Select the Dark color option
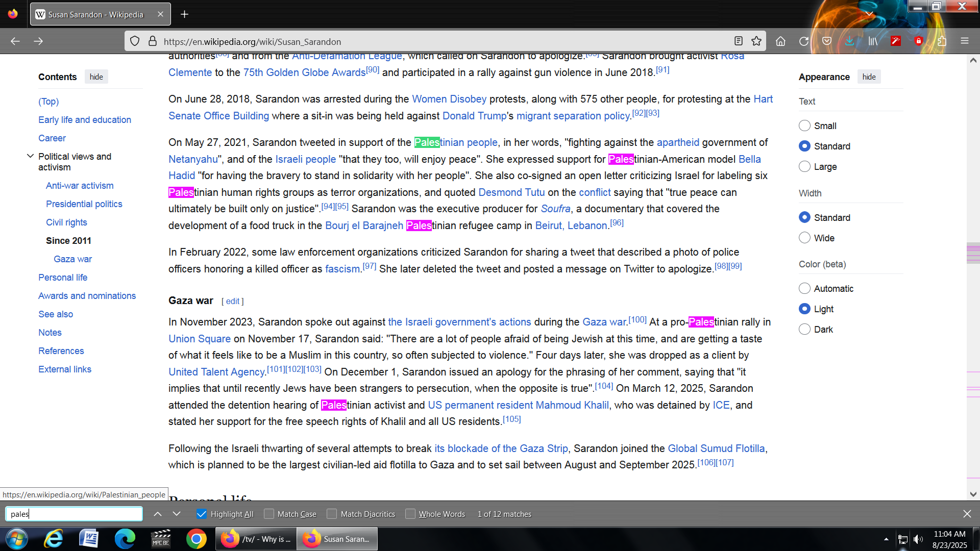Viewport: 980px width, 551px height. (804, 329)
